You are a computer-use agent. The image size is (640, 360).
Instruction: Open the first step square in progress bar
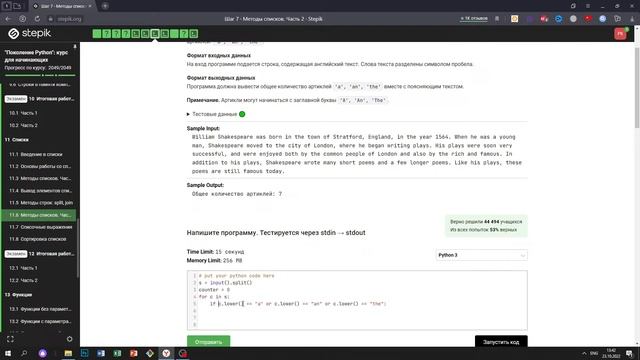pyautogui.click(x=97, y=33)
